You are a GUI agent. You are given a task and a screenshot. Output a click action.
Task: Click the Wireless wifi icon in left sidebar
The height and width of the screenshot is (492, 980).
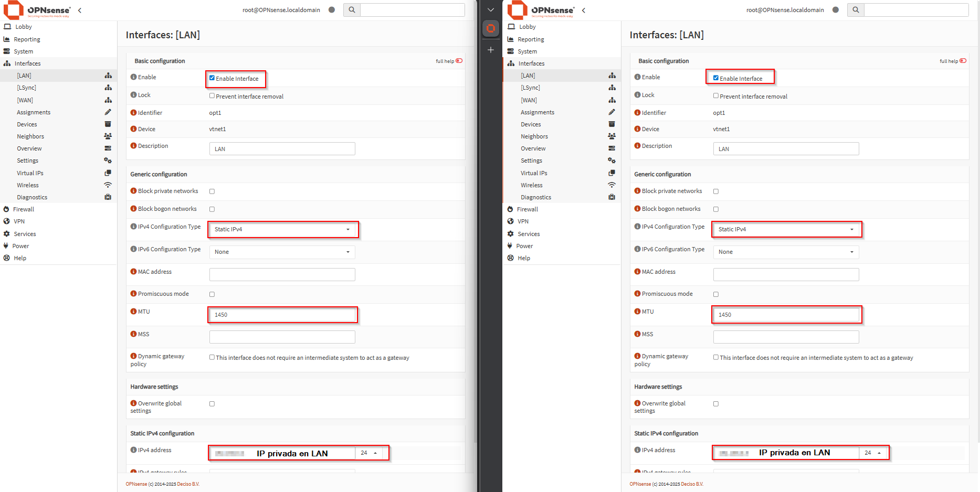point(108,185)
